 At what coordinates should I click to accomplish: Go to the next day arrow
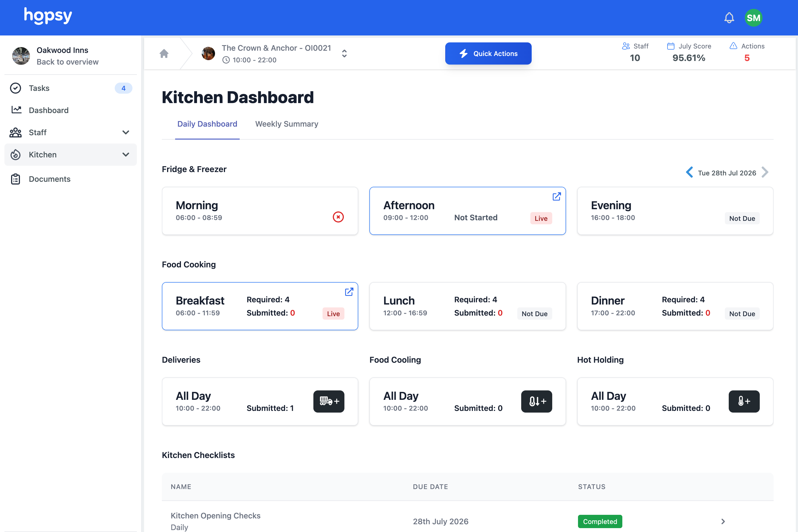(x=765, y=172)
